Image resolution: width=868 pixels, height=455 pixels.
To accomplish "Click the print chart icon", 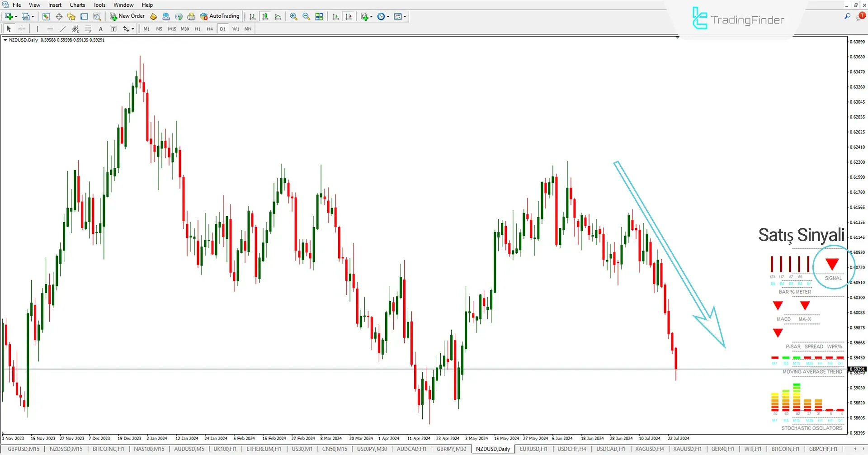I will click(191, 16).
